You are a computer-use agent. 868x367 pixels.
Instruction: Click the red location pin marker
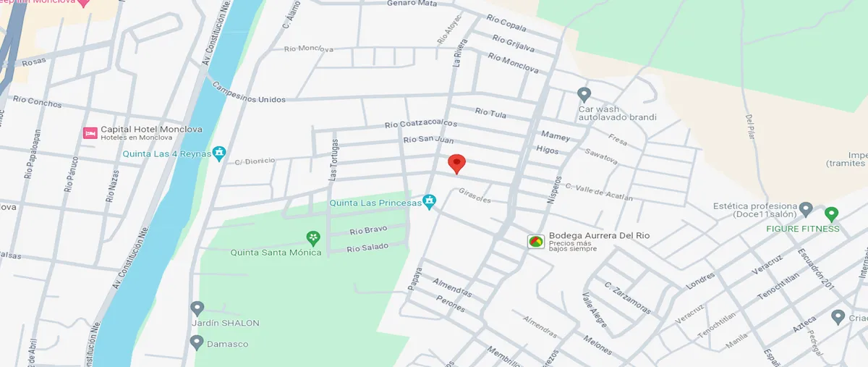pos(456,164)
